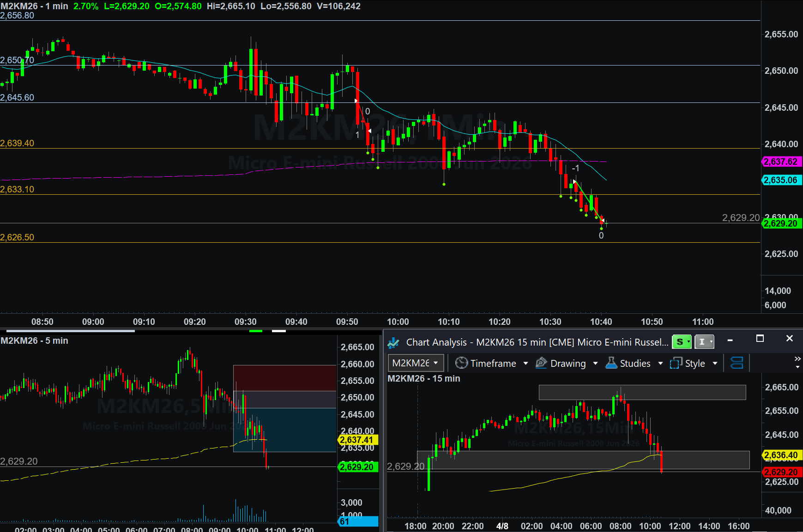Expand the Timeframe dropdown arrow
Image resolution: width=803 pixels, height=532 pixels.
tap(525, 364)
